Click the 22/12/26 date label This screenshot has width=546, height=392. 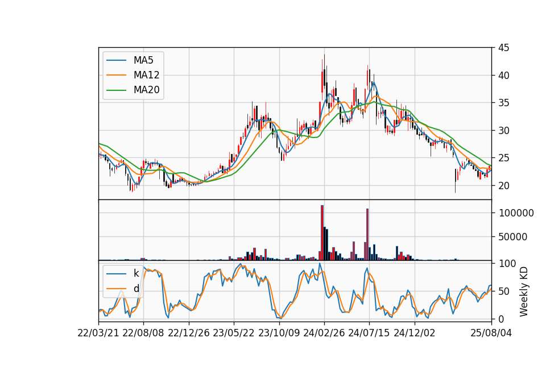click(189, 333)
